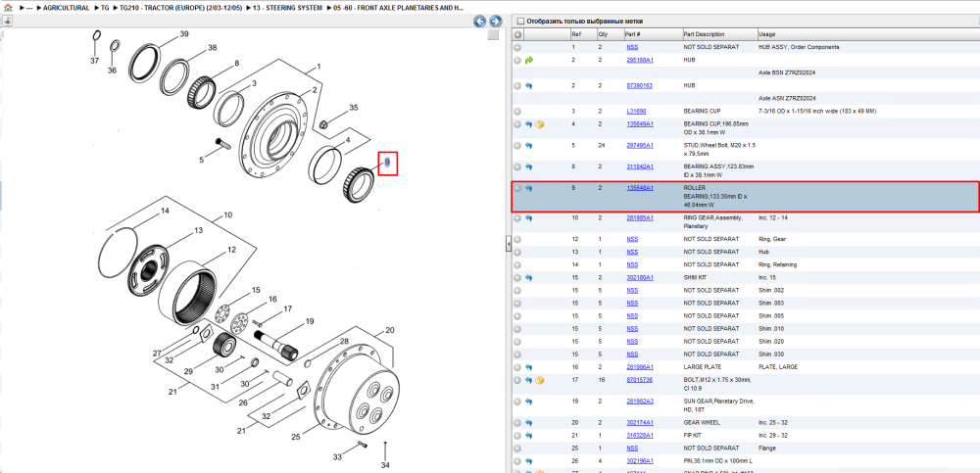Screen dimensions: 980x473
Task: Open the AGRICULTURAL breadcrumb
Action: 67,8
